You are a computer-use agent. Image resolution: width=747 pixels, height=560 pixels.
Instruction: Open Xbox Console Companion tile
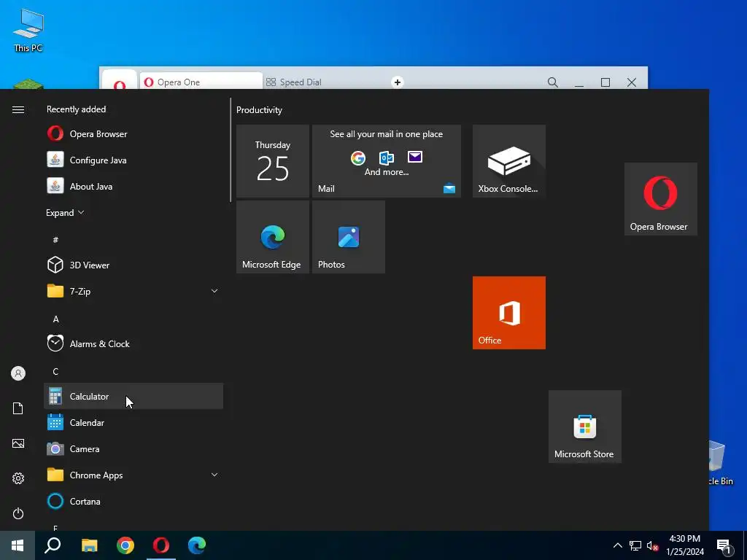[x=508, y=161]
